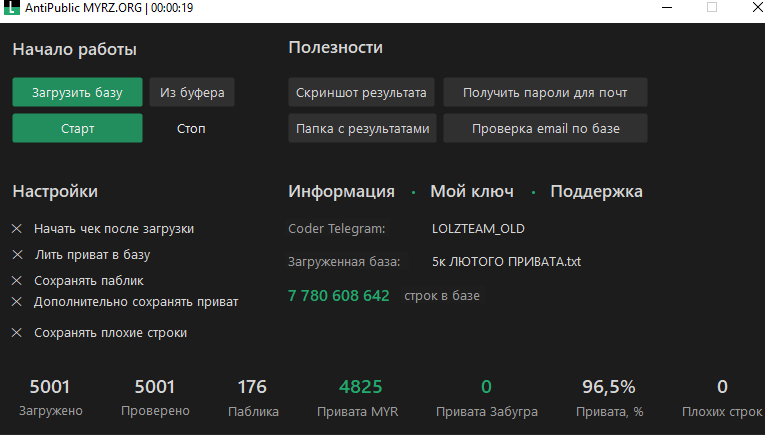Click the 'LOLZTEAM_OLD' Telegram name
765x435 pixels.
[478, 229]
